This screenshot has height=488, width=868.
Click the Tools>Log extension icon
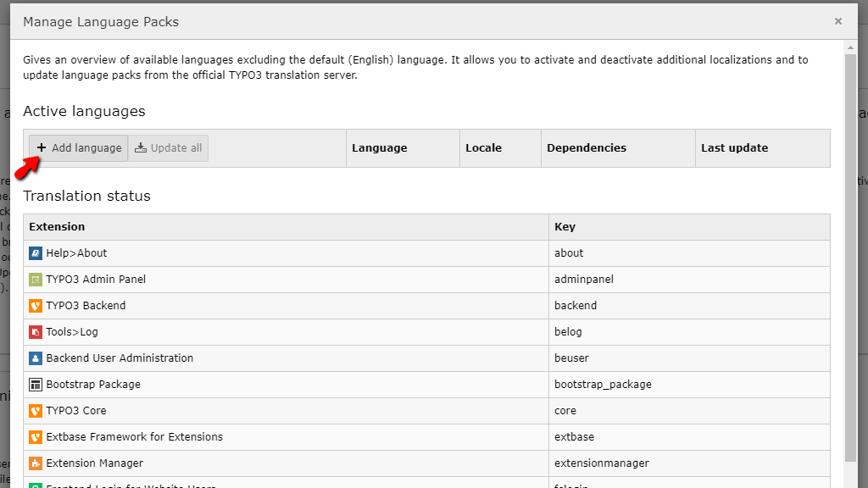[36, 332]
